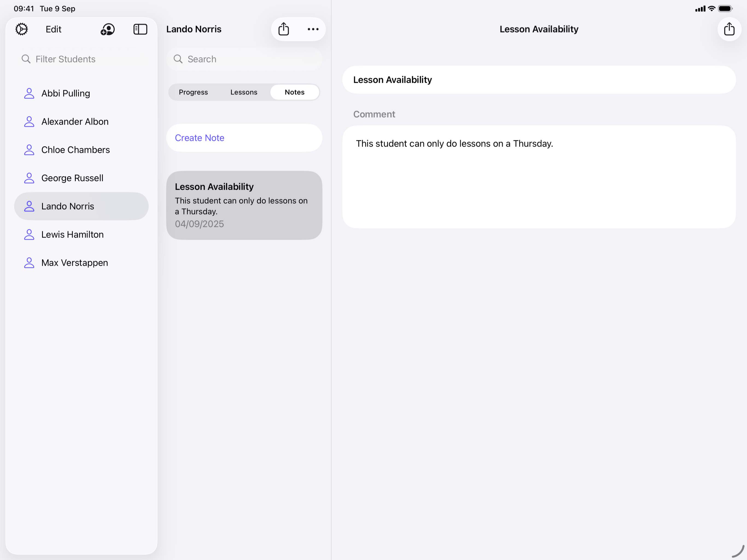Viewport: 747px width, 560px height.
Task: Open the three-dot more options menu
Action: coord(313,29)
